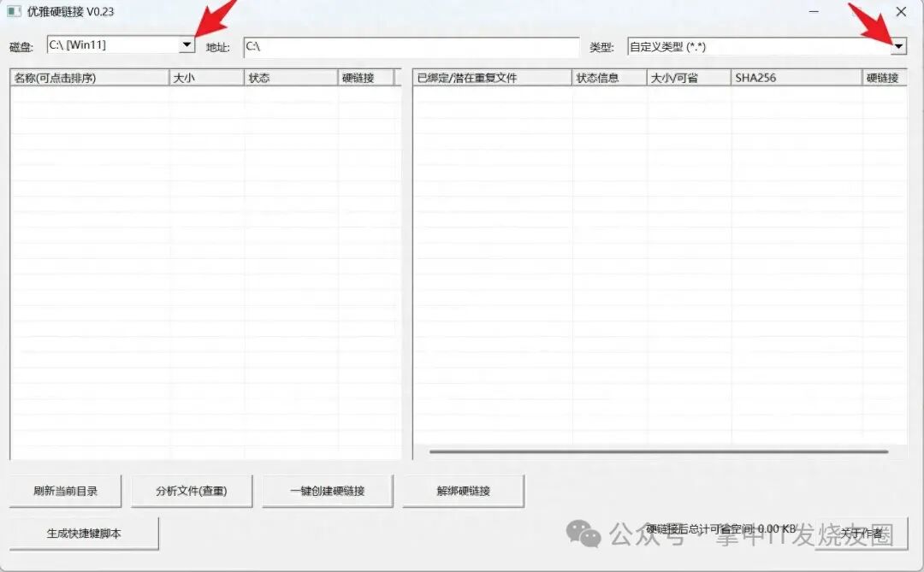Click the 大小/可省 column header
The height and width of the screenshot is (572, 924).
pyautogui.click(x=688, y=78)
